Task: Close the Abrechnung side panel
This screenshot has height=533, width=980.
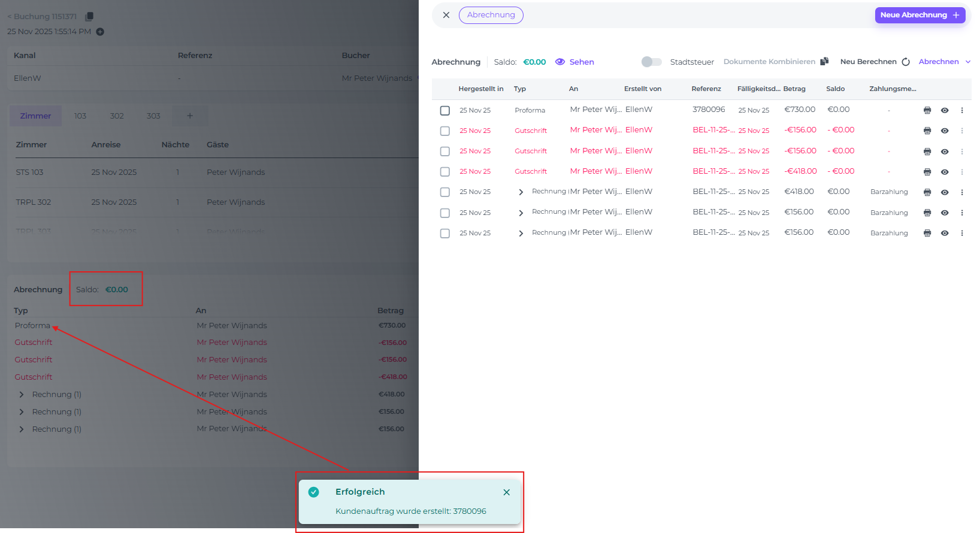Action: click(x=446, y=15)
